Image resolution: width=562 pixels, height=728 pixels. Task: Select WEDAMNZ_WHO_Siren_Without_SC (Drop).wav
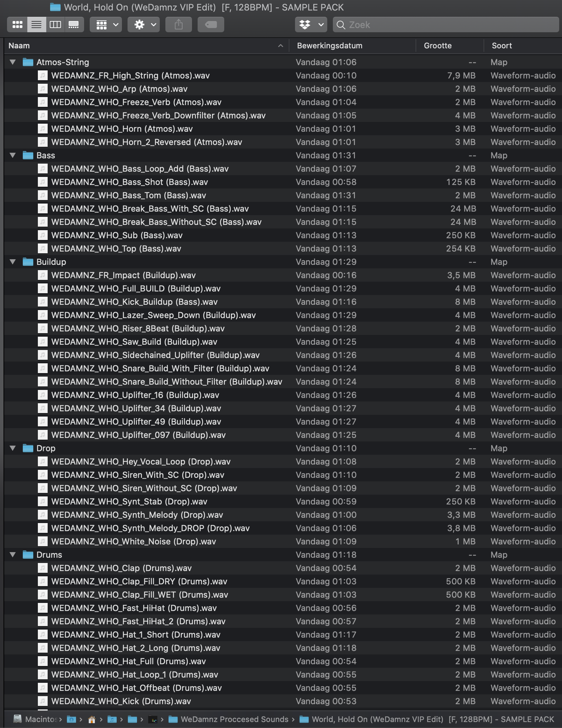coord(144,488)
